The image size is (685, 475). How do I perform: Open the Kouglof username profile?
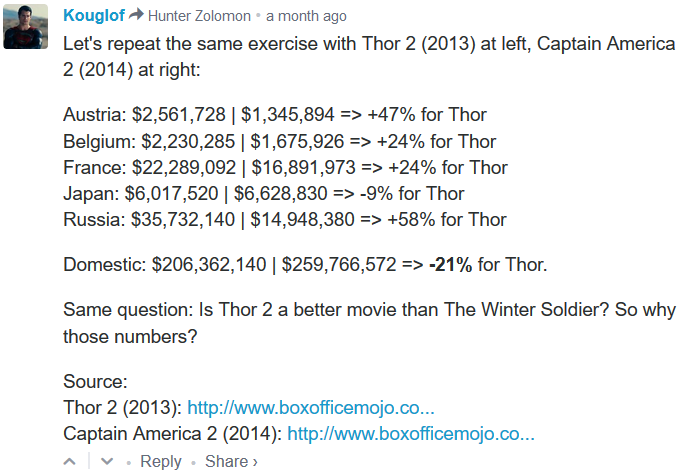[x=94, y=16]
